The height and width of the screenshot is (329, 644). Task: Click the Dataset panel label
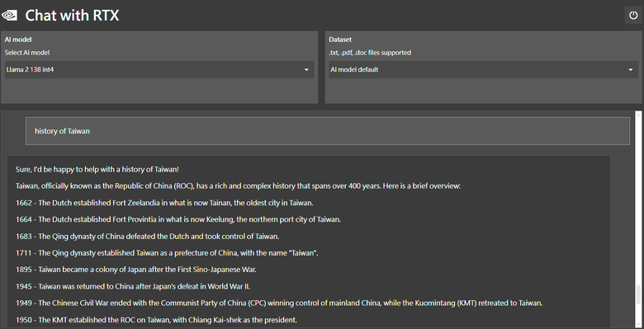[340, 40]
